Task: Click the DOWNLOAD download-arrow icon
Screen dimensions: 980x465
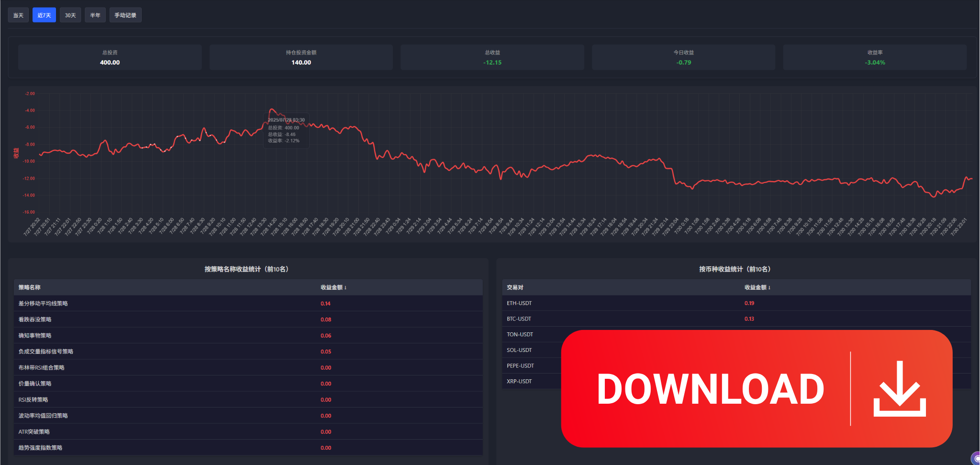Action: pyautogui.click(x=899, y=389)
